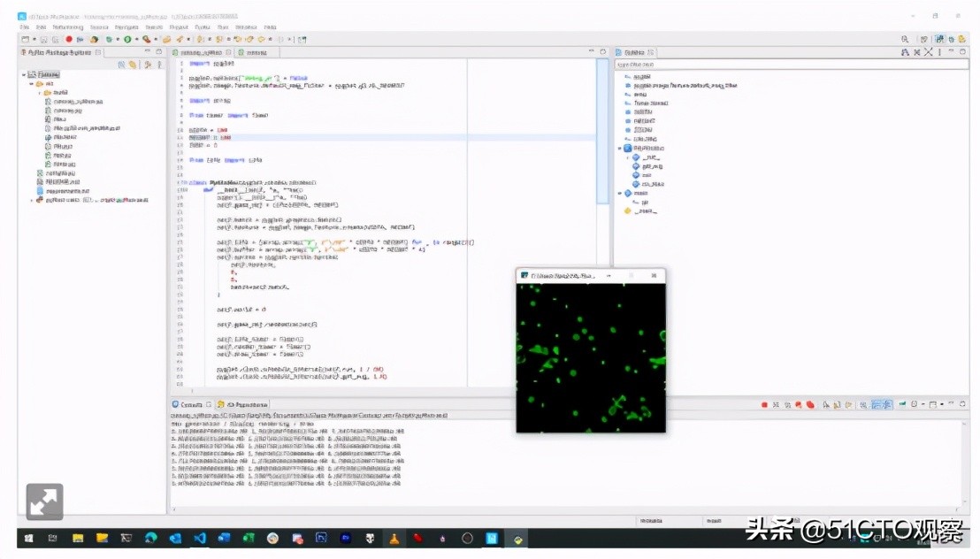Click the Debug bug icon in toolbar
Image resolution: width=980 pixels, height=559 pixels.
pyautogui.click(x=109, y=40)
